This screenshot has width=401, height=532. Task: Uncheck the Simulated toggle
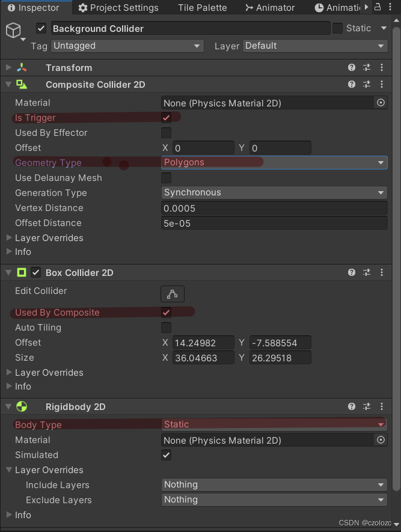[166, 455]
